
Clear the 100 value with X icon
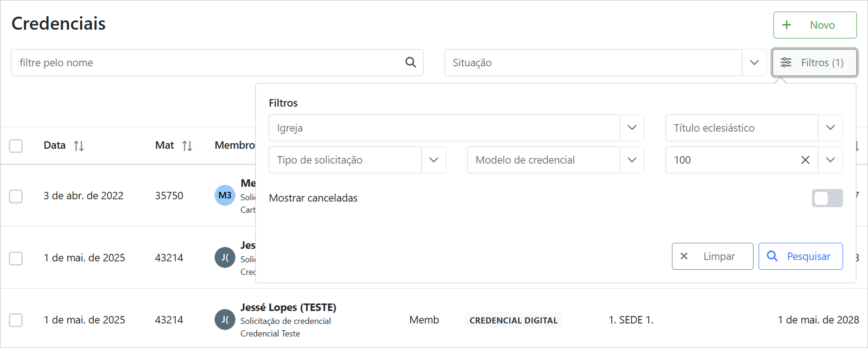[805, 160]
